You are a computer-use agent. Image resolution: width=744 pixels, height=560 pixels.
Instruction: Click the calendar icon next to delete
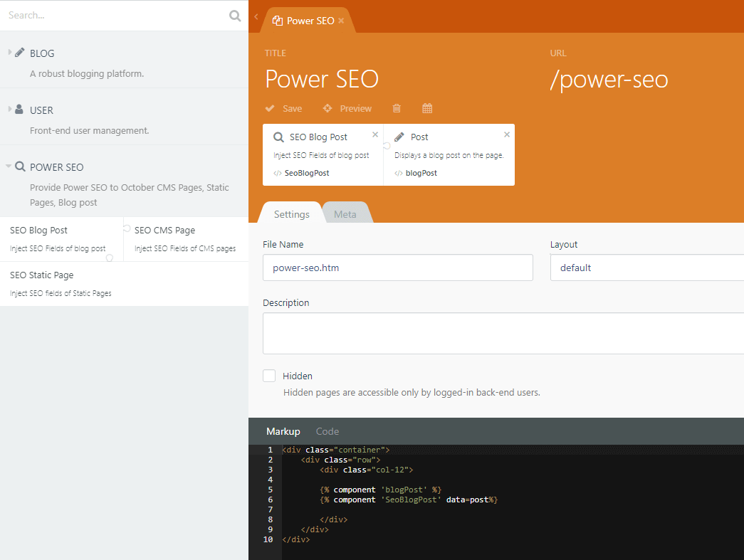427,109
